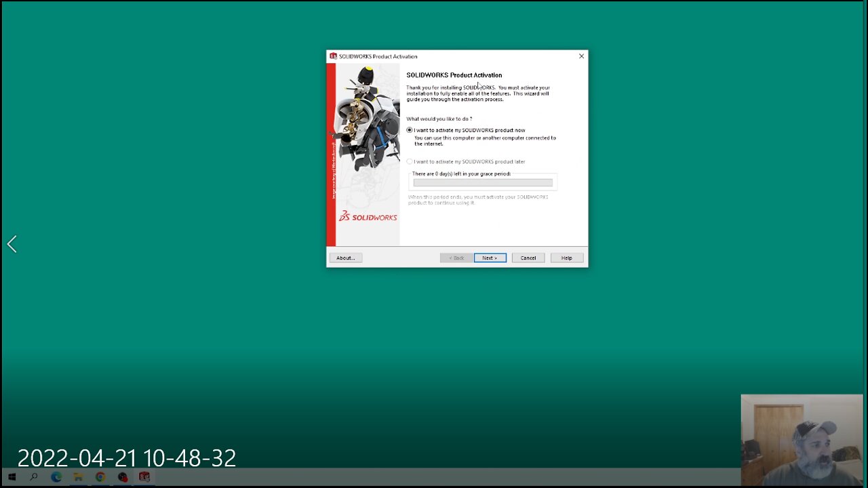Click the greyed-out Back button
Image resolution: width=868 pixels, height=488 pixels.
(x=456, y=258)
